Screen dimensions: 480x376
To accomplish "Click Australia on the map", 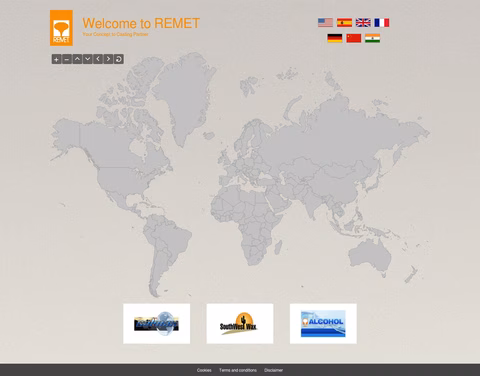I will [x=370, y=256].
